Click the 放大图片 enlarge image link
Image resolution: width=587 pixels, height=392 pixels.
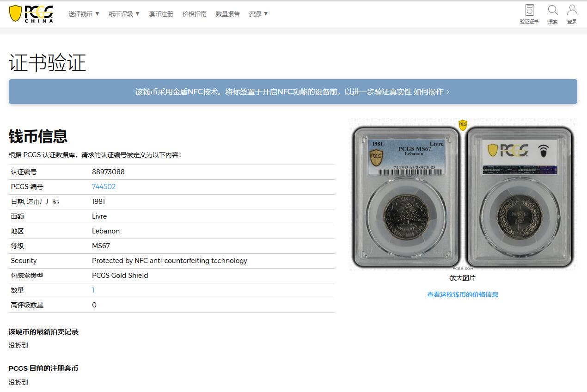click(x=462, y=278)
